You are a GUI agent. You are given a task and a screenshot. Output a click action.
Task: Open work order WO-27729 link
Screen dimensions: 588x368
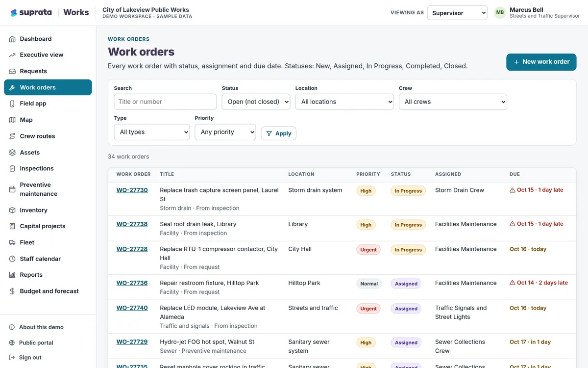coord(132,342)
